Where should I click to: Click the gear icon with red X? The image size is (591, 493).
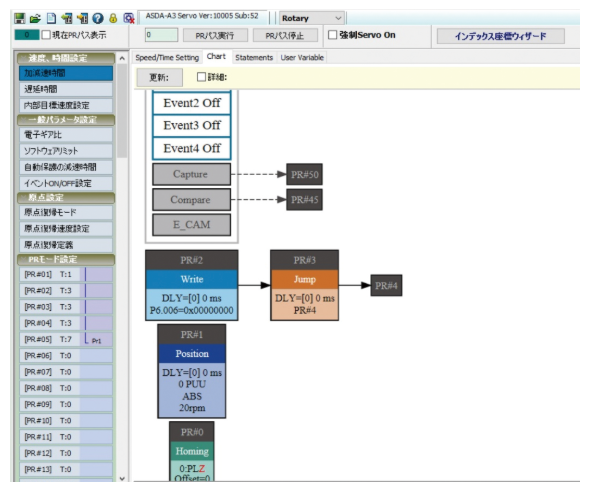[129, 18]
